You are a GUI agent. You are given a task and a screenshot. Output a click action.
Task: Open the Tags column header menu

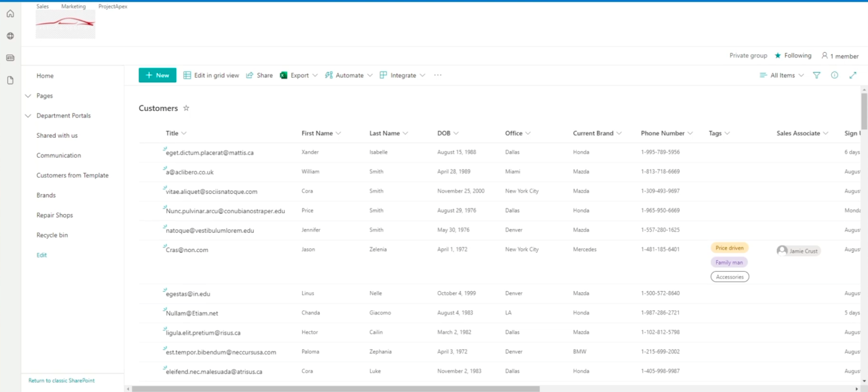click(x=719, y=133)
